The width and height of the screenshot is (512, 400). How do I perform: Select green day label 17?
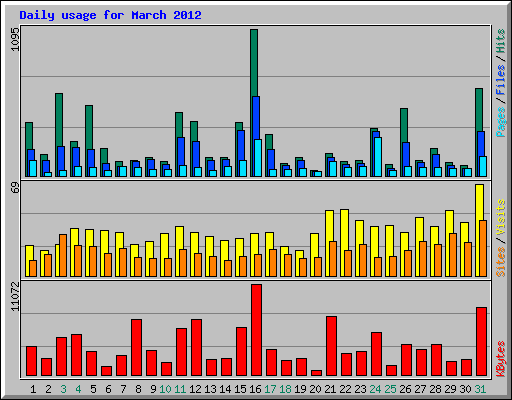[x=270, y=389]
